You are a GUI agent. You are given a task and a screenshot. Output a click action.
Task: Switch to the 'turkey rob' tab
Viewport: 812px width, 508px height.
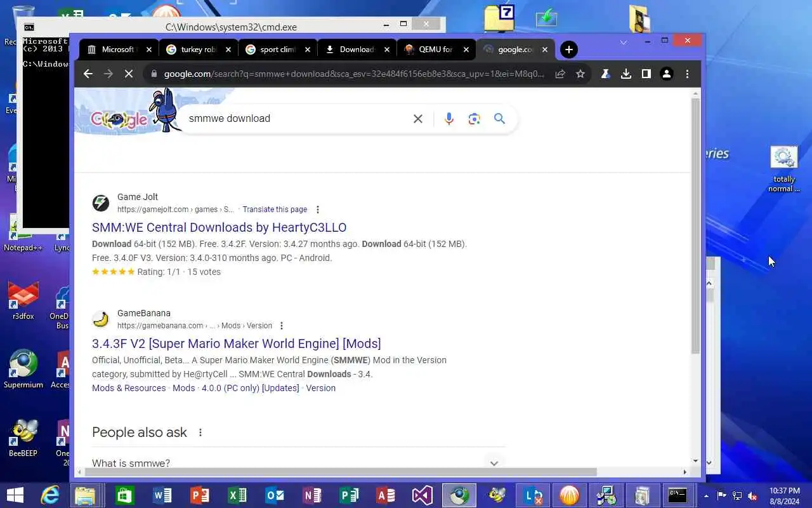point(198,50)
